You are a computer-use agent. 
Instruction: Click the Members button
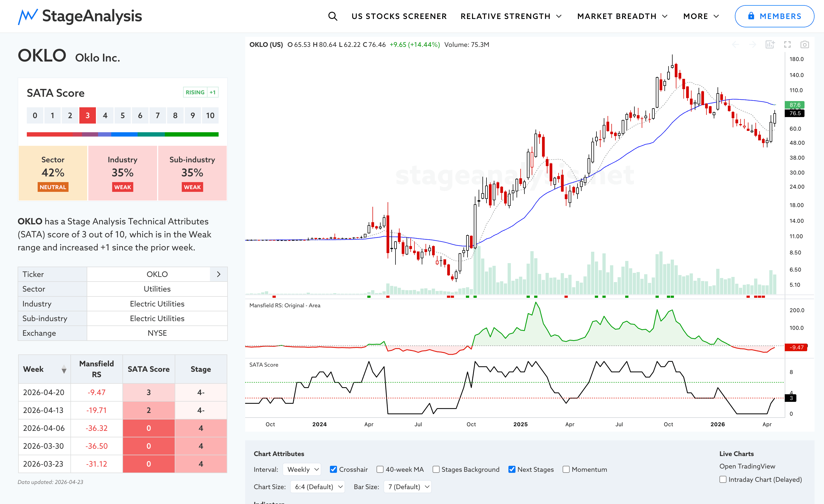[774, 16]
